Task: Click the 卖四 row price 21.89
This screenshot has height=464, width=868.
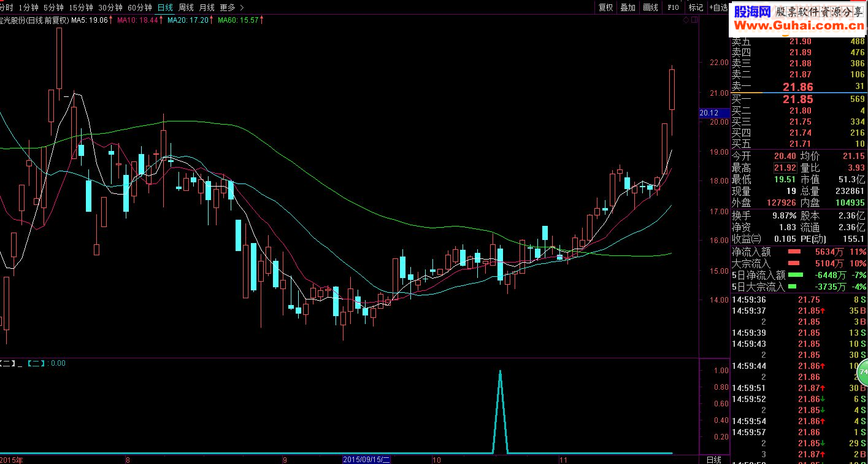Action: pyautogui.click(x=800, y=53)
